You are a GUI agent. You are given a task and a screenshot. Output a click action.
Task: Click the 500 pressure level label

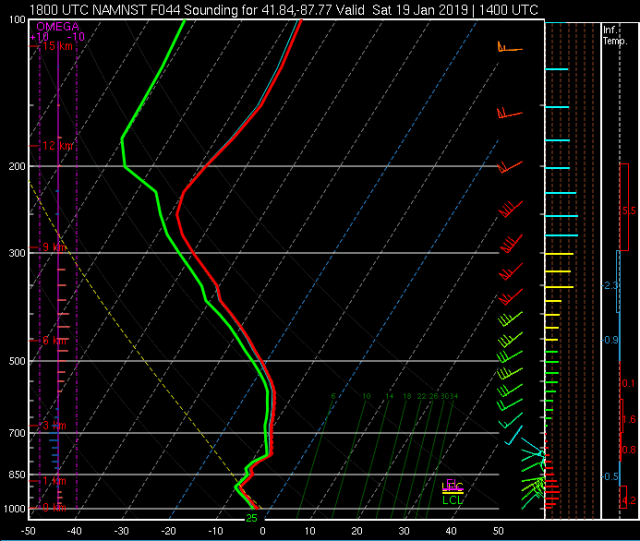tap(14, 361)
